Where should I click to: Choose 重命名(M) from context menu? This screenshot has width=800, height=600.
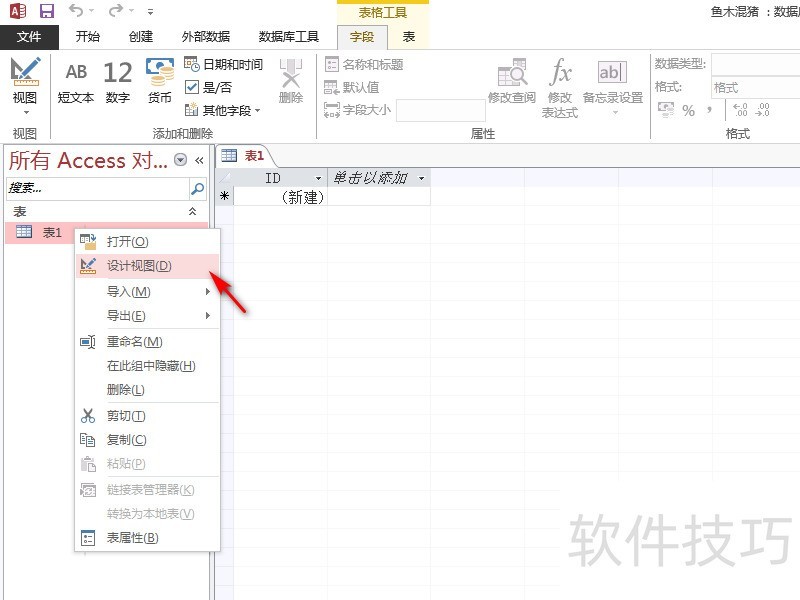pos(147,341)
